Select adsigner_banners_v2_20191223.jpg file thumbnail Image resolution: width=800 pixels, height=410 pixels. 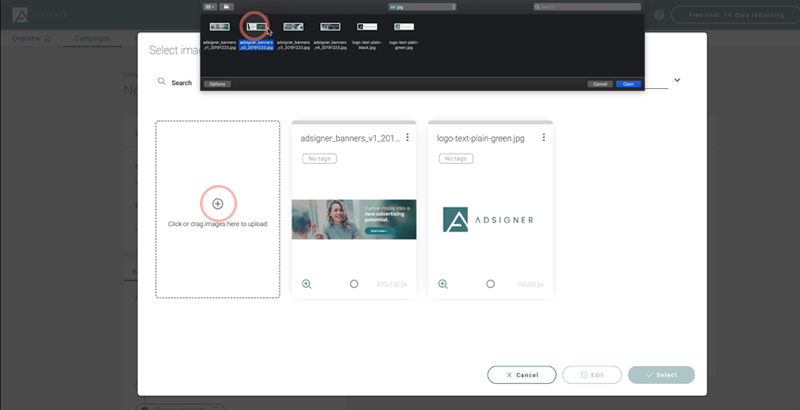click(256, 27)
